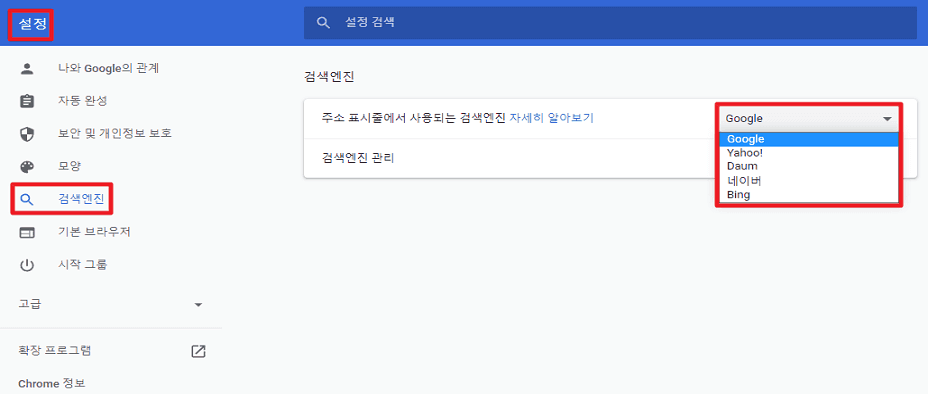Click the clipboard icon for 자동 완성
This screenshot has height=394, width=928.
[x=27, y=101]
